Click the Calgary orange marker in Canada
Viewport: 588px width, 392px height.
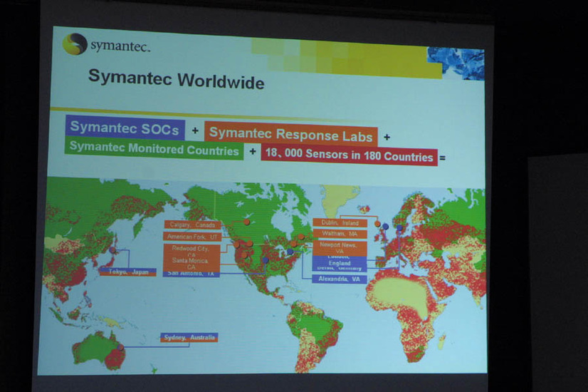pos(247,222)
